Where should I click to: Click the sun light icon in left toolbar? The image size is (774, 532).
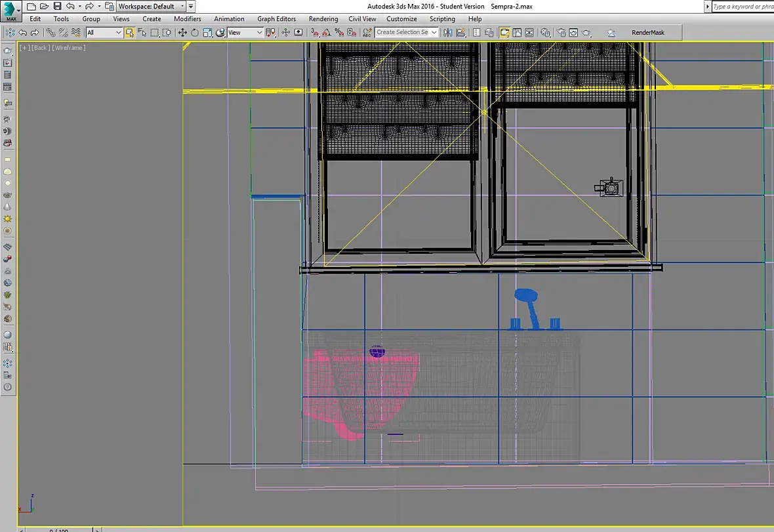7,218
